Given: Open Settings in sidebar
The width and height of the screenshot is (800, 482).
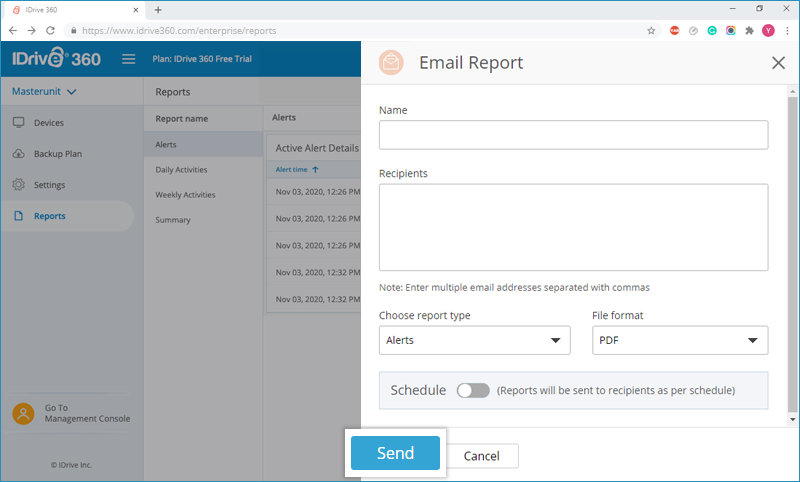Looking at the screenshot, I should pos(49,185).
